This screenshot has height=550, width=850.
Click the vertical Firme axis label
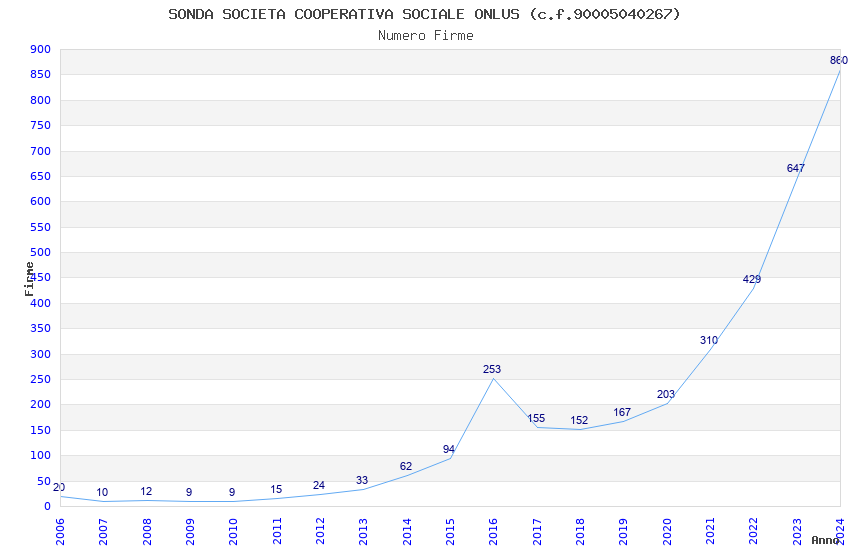click(29, 279)
